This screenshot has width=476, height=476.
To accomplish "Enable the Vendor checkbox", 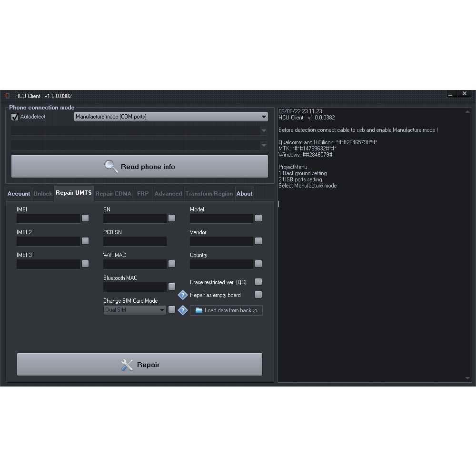I will click(x=258, y=241).
